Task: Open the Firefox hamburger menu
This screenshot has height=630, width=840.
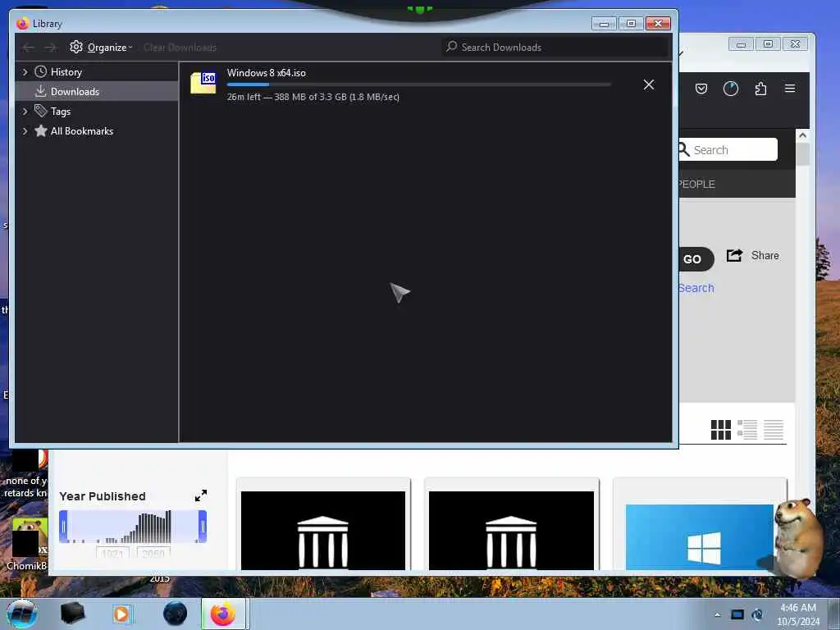Action: (x=790, y=89)
